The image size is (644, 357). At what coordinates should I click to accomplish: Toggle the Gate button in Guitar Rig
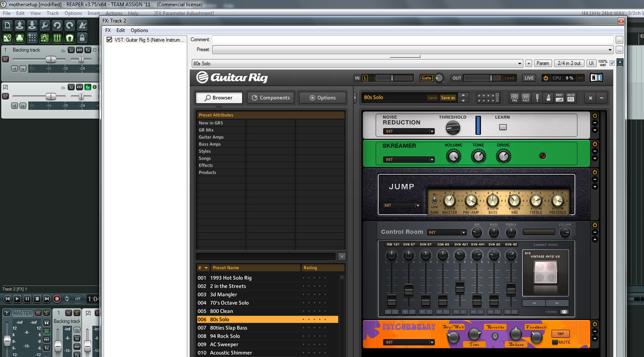point(426,78)
